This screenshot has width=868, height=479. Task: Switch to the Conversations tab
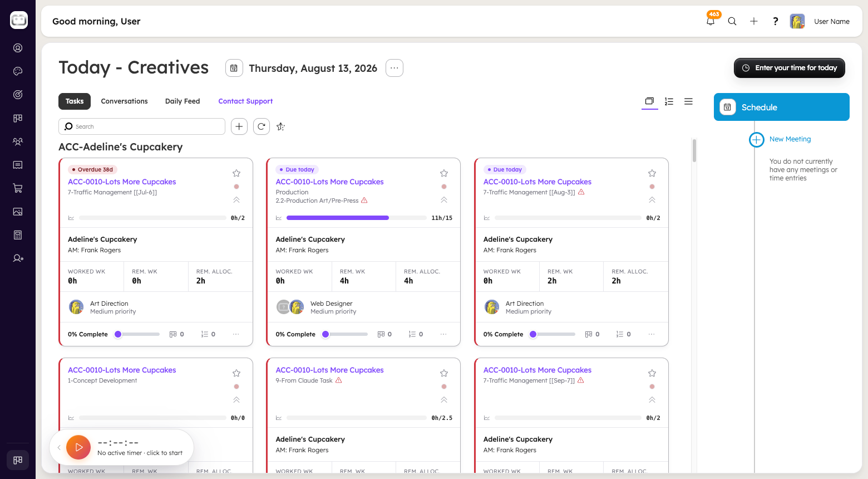125,101
